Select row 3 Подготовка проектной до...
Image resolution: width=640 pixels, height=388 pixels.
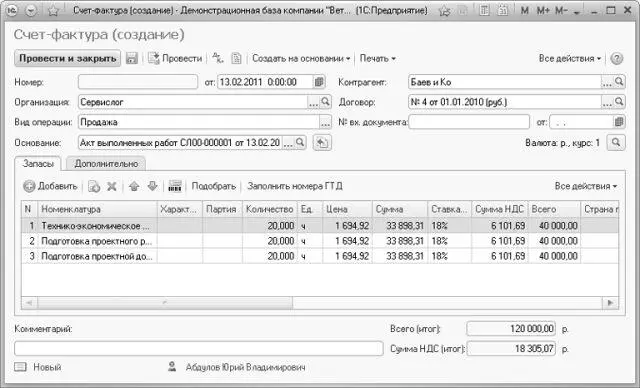click(x=320, y=256)
